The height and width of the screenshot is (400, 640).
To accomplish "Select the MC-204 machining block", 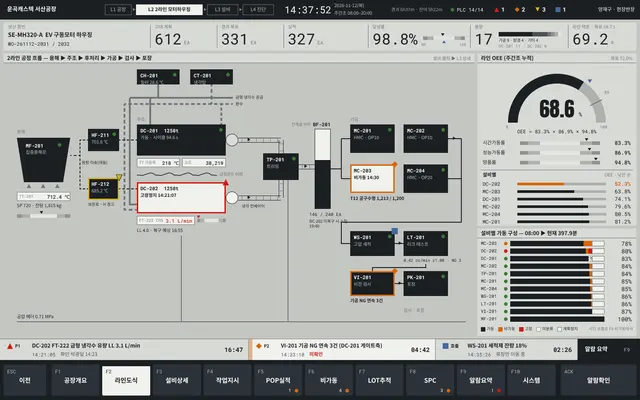I will click(426, 178).
